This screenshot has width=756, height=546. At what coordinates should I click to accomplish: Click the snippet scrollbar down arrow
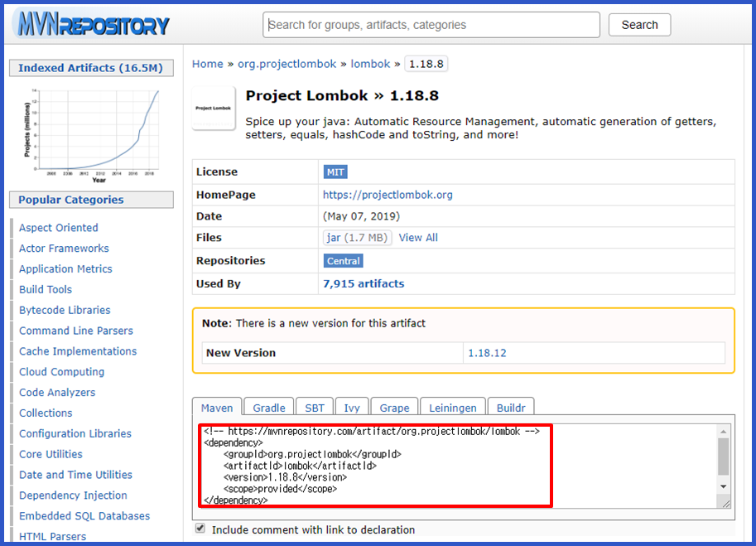coord(723,486)
